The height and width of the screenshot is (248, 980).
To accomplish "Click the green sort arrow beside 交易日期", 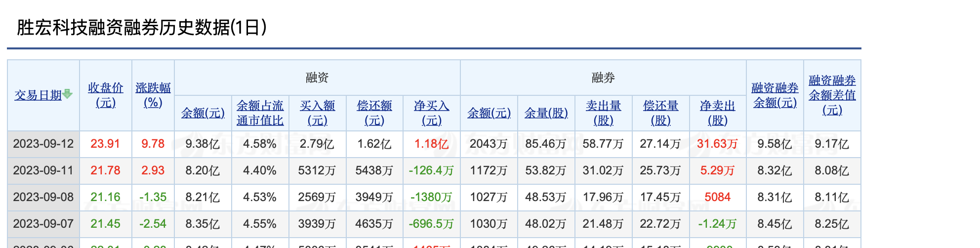I will pyautogui.click(x=68, y=94).
